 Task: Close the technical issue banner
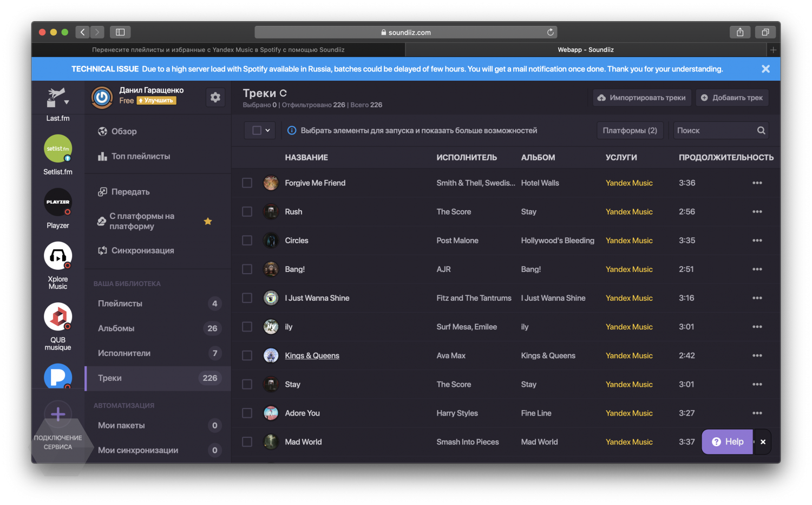coord(765,69)
